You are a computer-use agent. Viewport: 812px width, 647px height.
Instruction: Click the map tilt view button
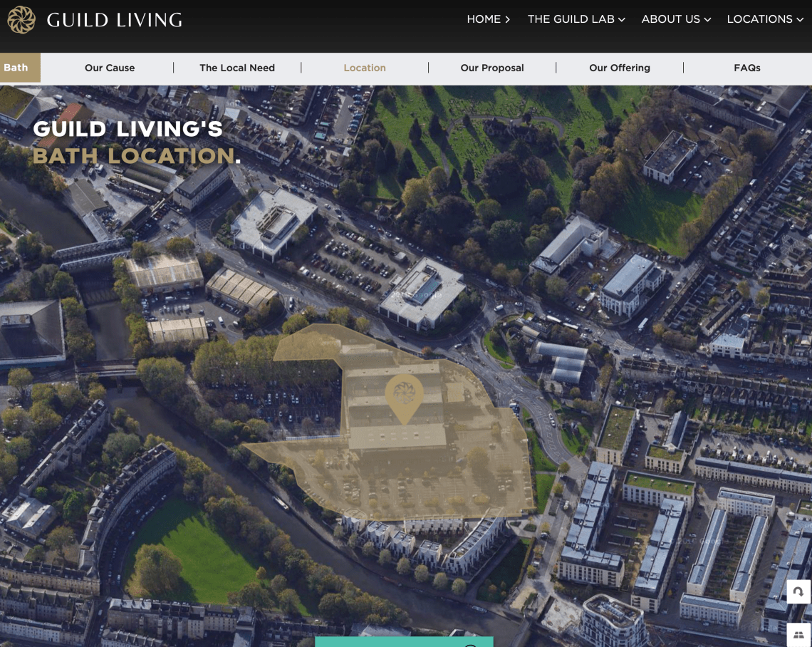[x=798, y=635]
